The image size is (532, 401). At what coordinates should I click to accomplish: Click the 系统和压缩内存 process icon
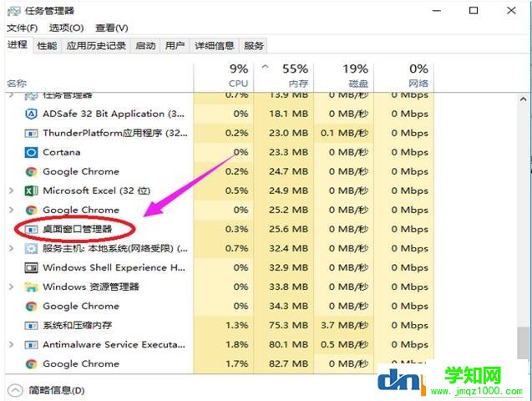31,326
